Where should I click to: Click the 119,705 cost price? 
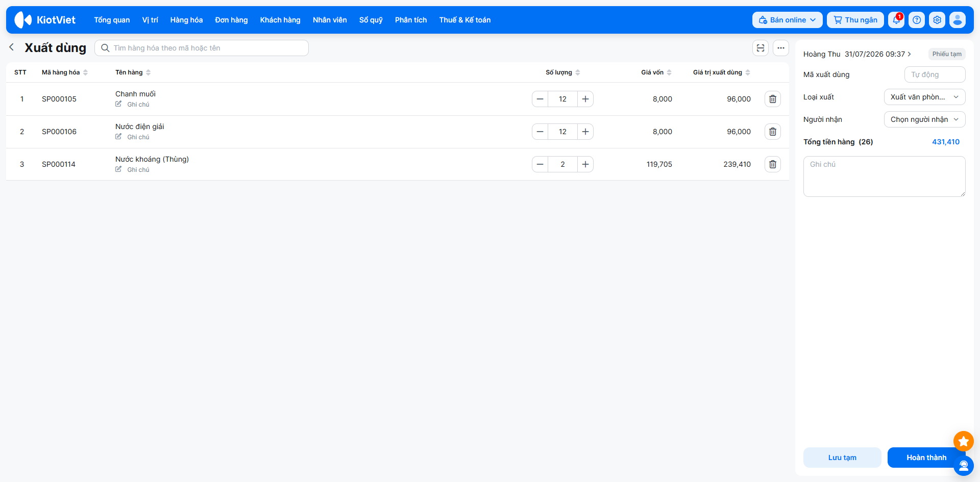coord(659,164)
